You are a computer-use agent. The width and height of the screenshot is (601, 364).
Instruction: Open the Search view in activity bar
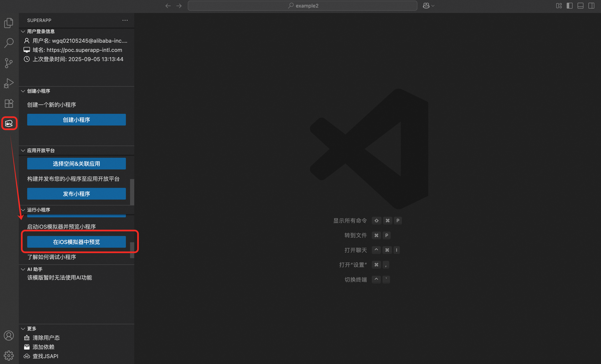(x=9, y=43)
